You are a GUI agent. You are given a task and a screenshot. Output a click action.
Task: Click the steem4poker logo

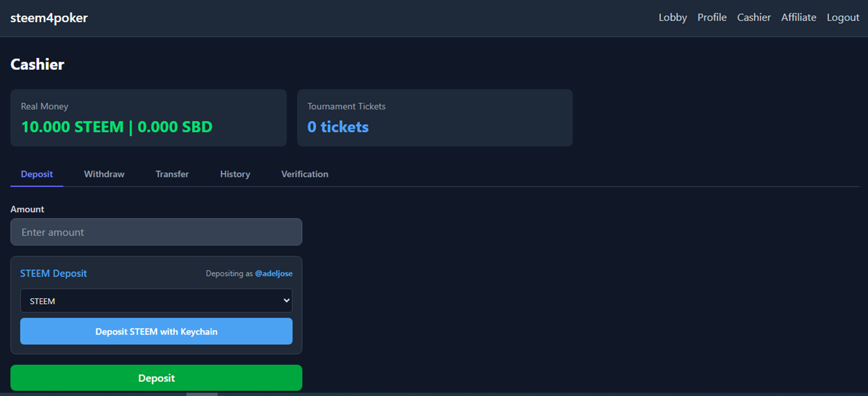49,18
